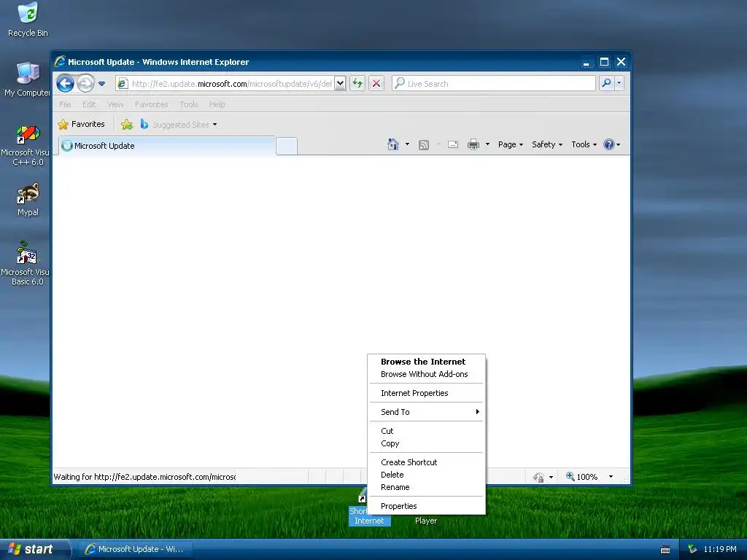Click the address bar page icon
The image size is (747, 560).
tap(123, 84)
